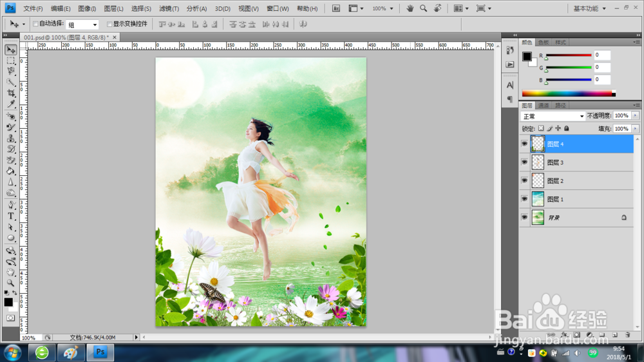Open the 不透明度 slider arrow
Screen dimensions: 644x362
[636, 116]
